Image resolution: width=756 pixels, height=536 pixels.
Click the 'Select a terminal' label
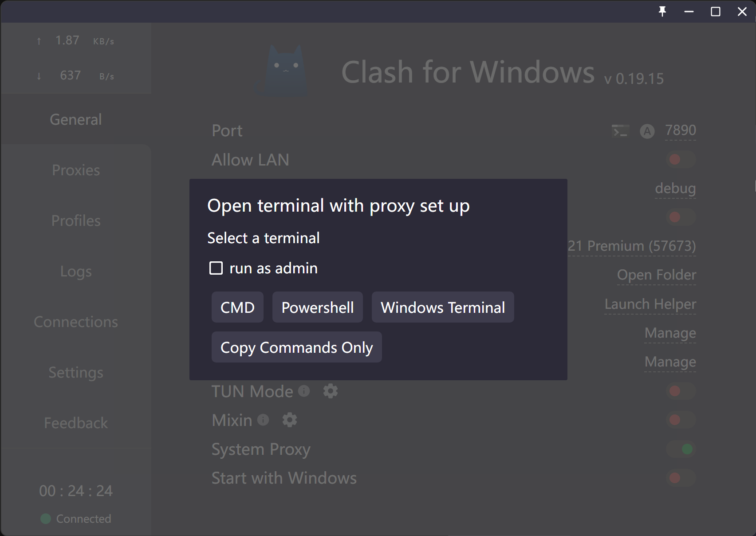[x=264, y=238]
